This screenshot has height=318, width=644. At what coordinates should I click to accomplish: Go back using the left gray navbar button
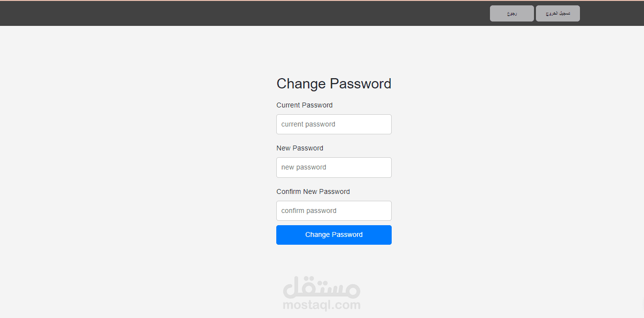click(511, 14)
